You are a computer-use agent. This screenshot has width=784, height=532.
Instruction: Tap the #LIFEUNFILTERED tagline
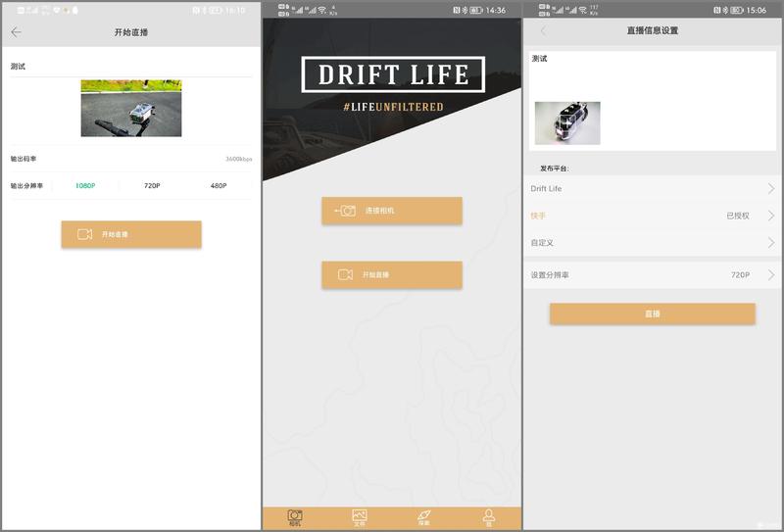(x=393, y=107)
